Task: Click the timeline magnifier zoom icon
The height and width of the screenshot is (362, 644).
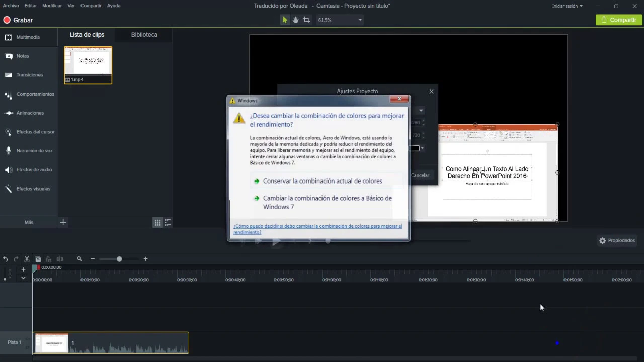Action: tap(79, 259)
